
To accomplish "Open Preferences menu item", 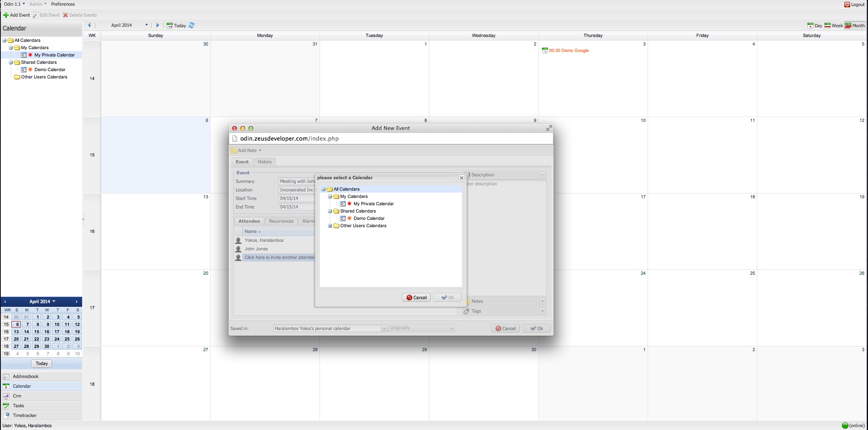I will tap(63, 4).
